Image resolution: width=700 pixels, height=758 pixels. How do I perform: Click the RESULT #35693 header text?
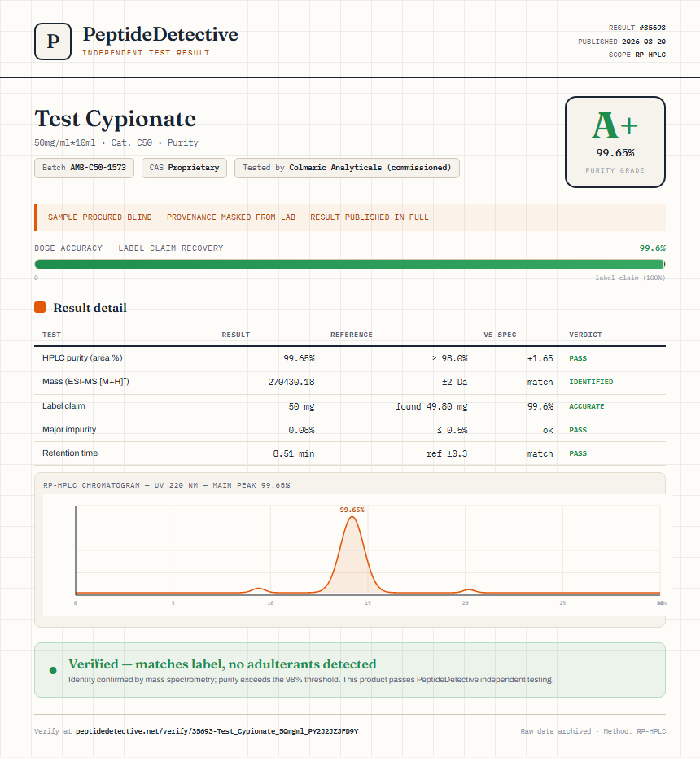coord(637,28)
